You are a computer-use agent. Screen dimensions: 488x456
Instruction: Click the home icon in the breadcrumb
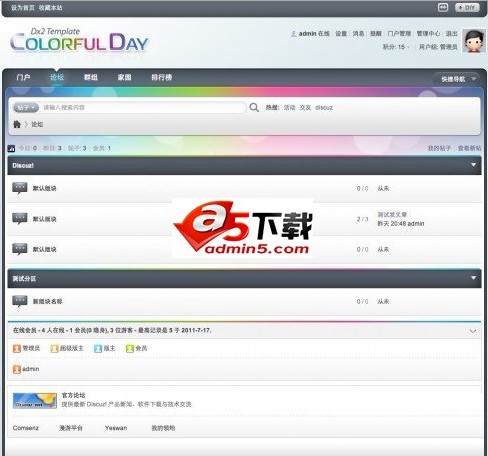point(17,124)
